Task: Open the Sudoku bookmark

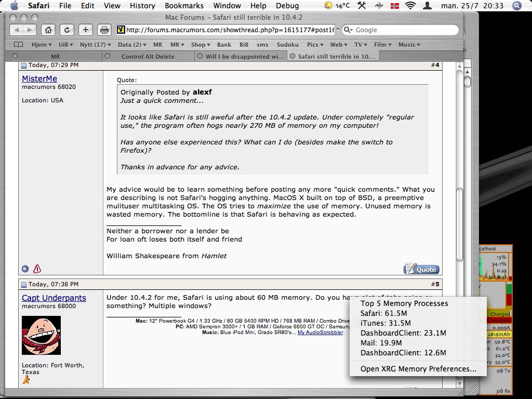Action: tap(287, 45)
